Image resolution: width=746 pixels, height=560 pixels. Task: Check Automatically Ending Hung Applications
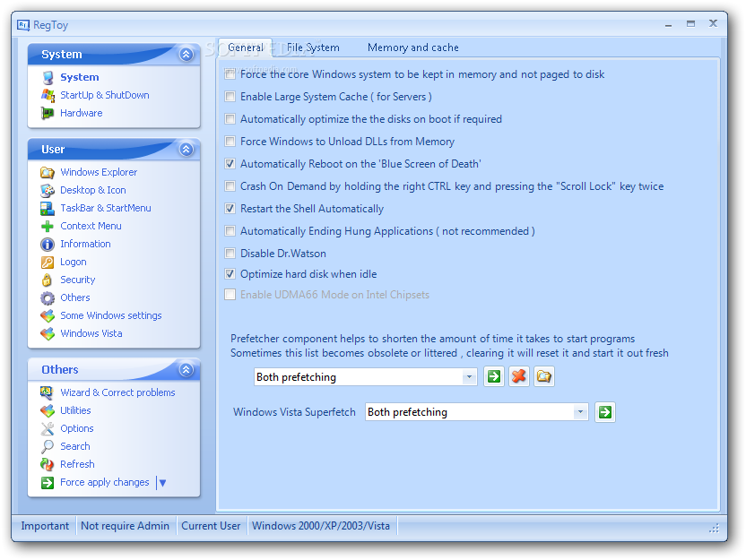click(230, 231)
